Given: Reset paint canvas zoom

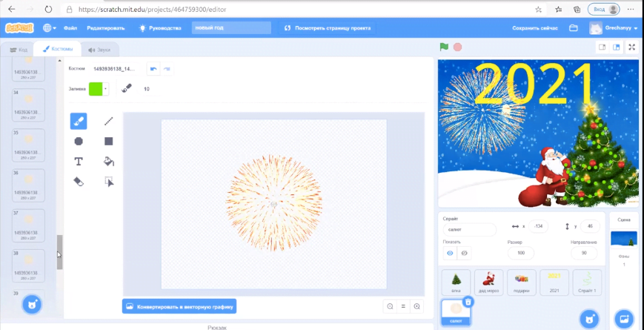Looking at the screenshot, I should click(403, 306).
